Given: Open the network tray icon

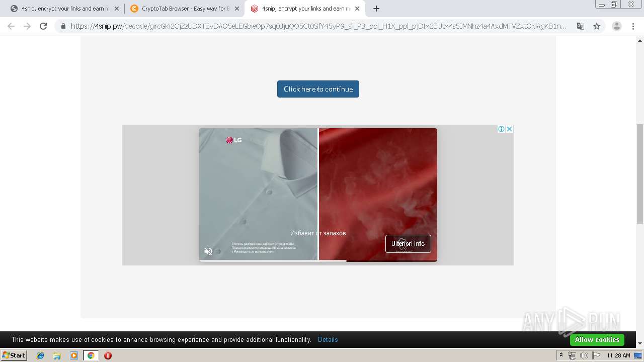Looking at the screenshot, I should tap(572, 355).
